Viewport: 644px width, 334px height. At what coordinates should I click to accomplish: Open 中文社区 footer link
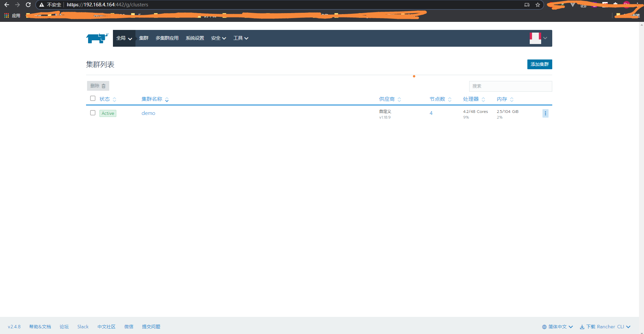pos(107,327)
